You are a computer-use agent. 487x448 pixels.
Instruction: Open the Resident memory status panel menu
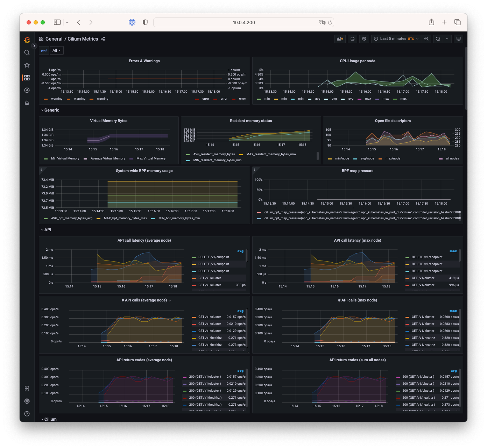(251, 121)
